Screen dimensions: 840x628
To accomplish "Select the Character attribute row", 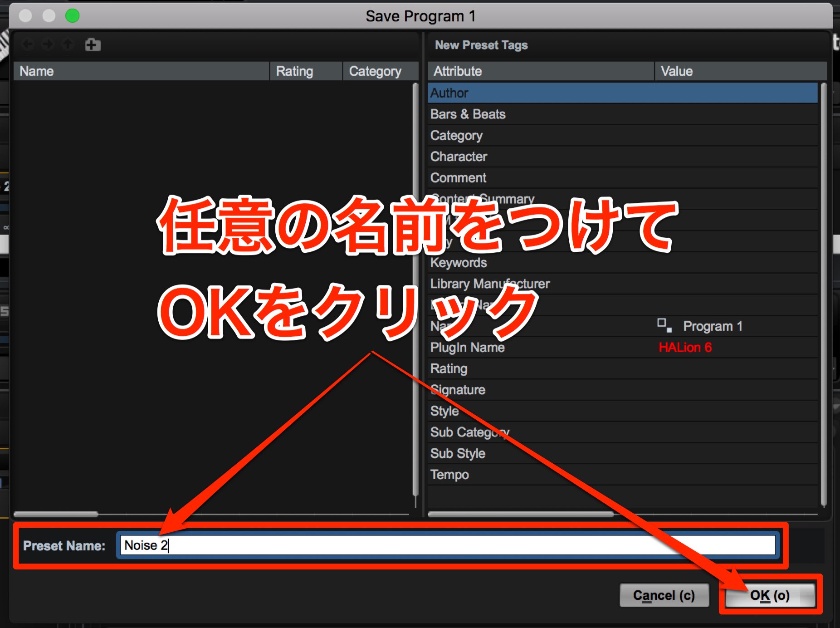I will tap(623, 157).
